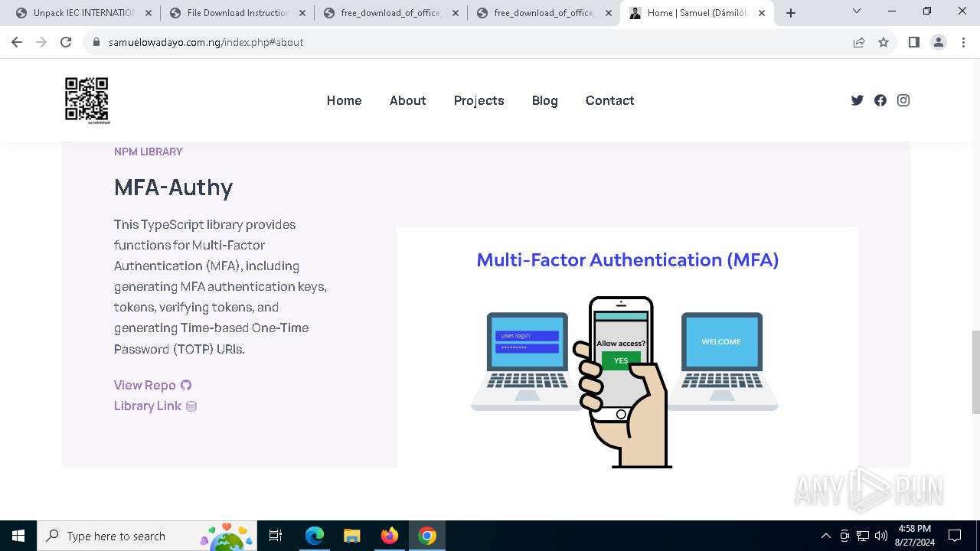Reload the current page
The width and height of the screenshot is (980, 551).
click(66, 42)
